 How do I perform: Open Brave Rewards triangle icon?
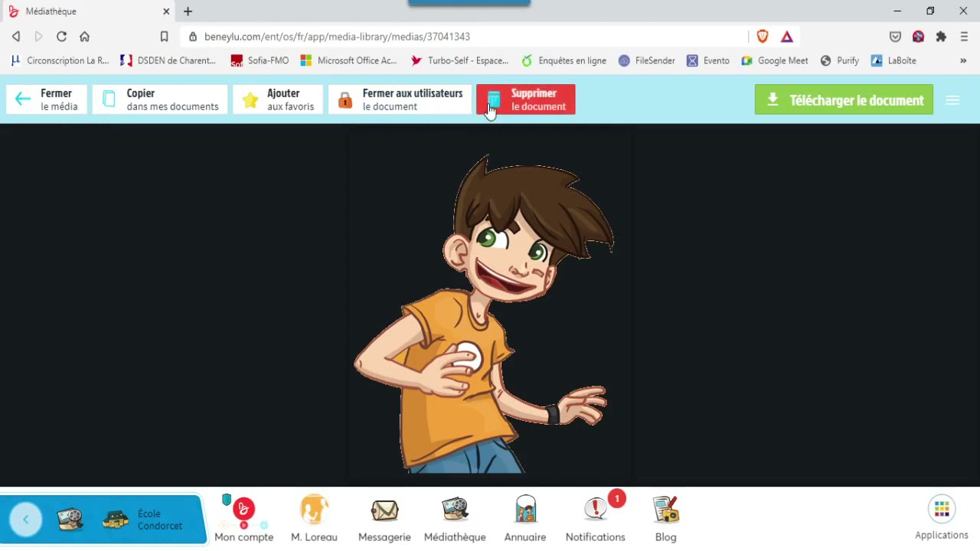click(x=786, y=36)
